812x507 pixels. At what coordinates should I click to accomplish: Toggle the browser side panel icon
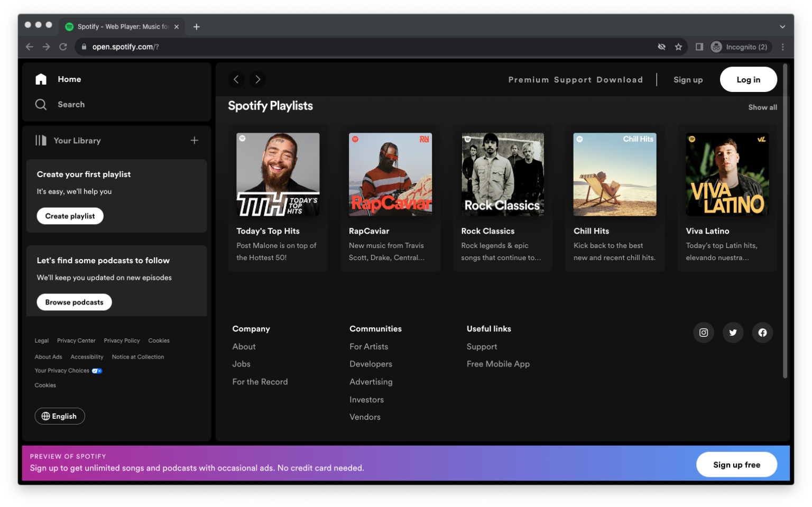click(x=699, y=47)
